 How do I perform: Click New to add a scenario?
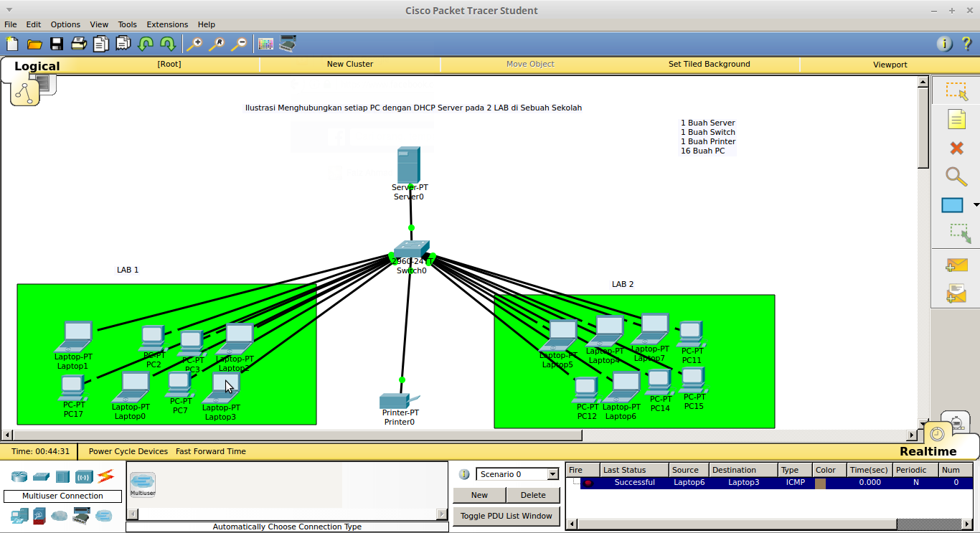pos(479,495)
